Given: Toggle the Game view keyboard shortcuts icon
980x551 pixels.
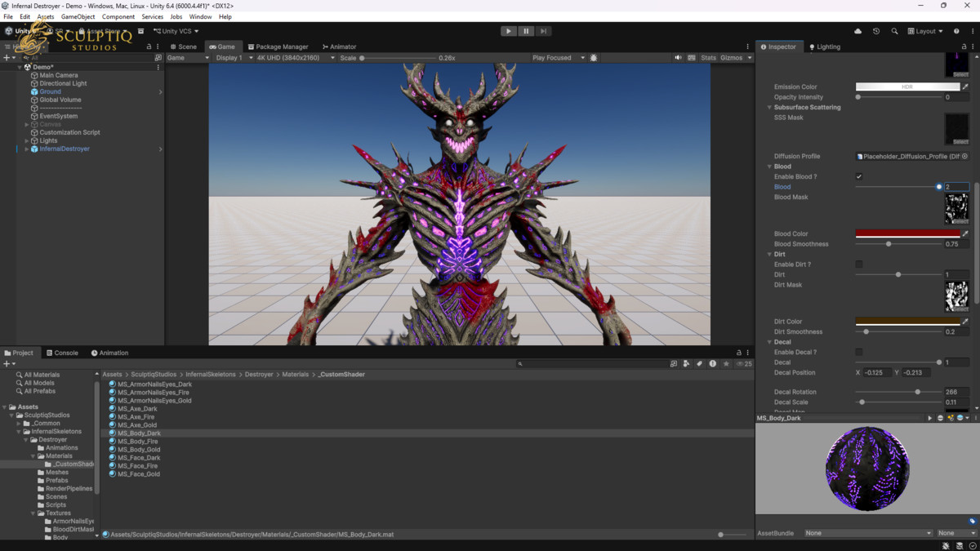Looking at the screenshot, I should pyautogui.click(x=692, y=58).
